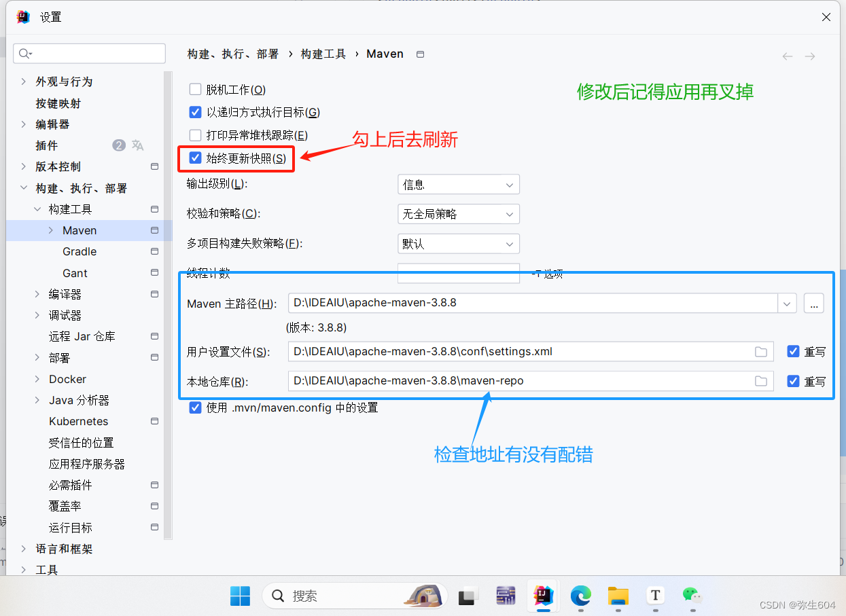Navigate back with the left arrow
846x616 pixels.
(x=788, y=56)
